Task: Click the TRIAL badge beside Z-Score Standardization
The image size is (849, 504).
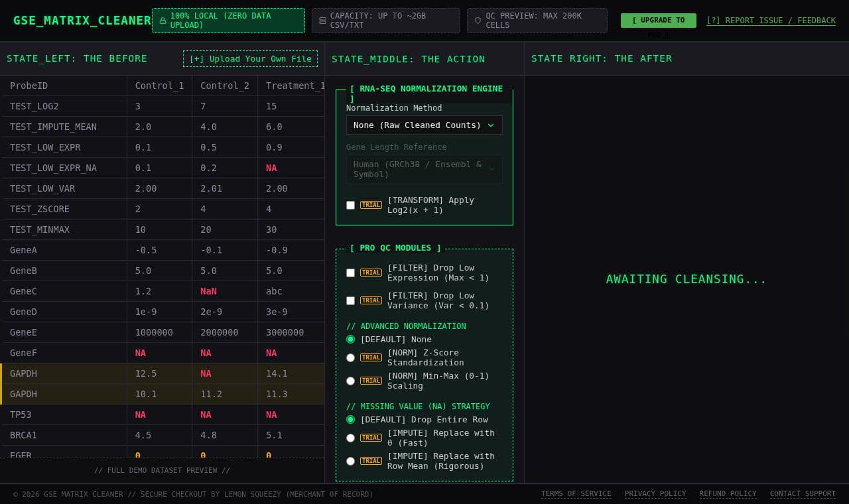Action: [371, 357]
